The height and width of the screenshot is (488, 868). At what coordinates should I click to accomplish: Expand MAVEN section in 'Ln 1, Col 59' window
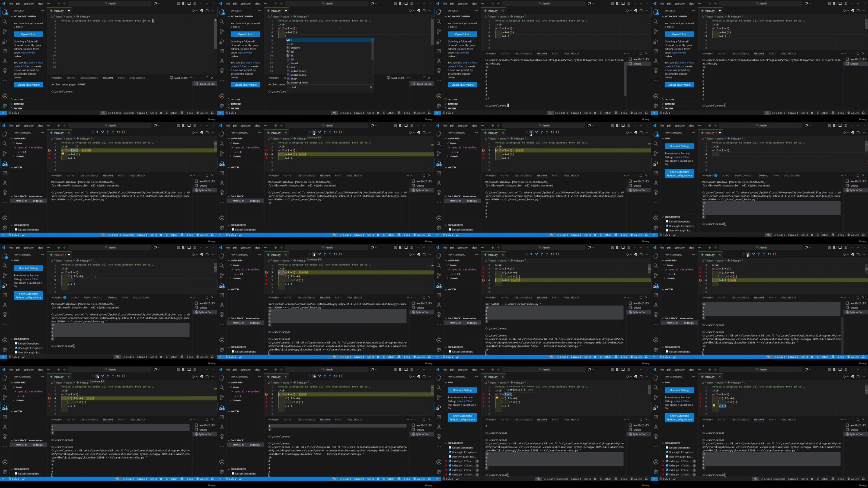tap(18, 108)
